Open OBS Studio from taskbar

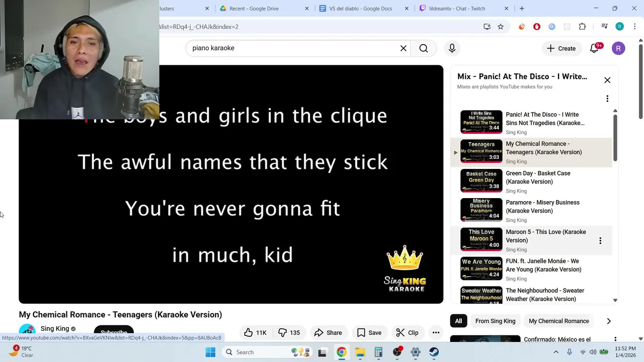(x=397, y=352)
